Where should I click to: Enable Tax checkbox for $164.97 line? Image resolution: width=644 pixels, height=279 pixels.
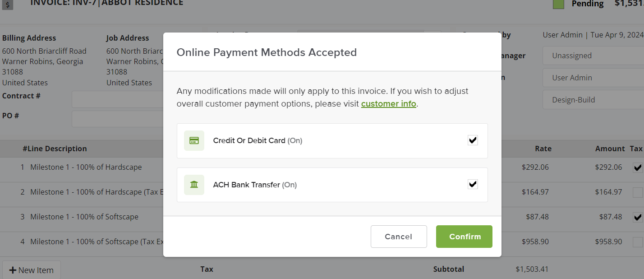(x=637, y=192)
